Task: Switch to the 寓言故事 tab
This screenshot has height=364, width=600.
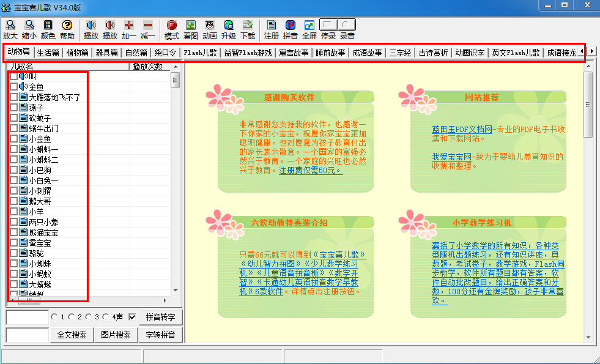Action: click(294, 53)
